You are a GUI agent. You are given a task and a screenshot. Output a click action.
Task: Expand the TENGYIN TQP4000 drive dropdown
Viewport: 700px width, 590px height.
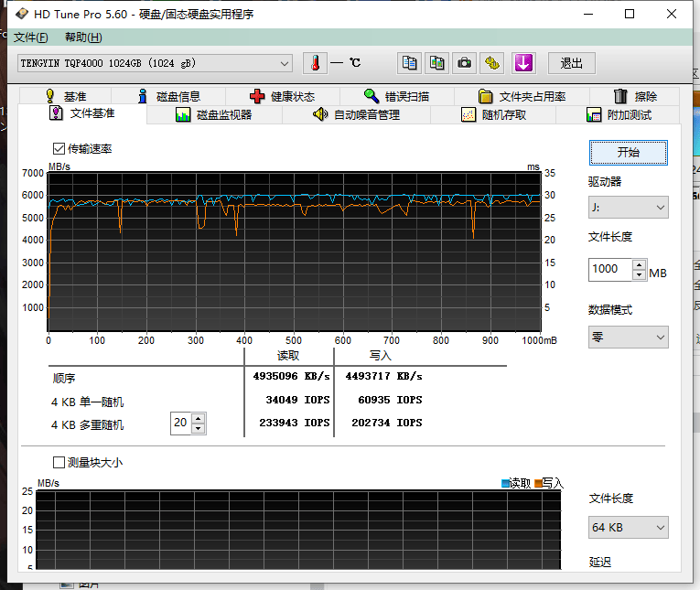pos(155,63)
